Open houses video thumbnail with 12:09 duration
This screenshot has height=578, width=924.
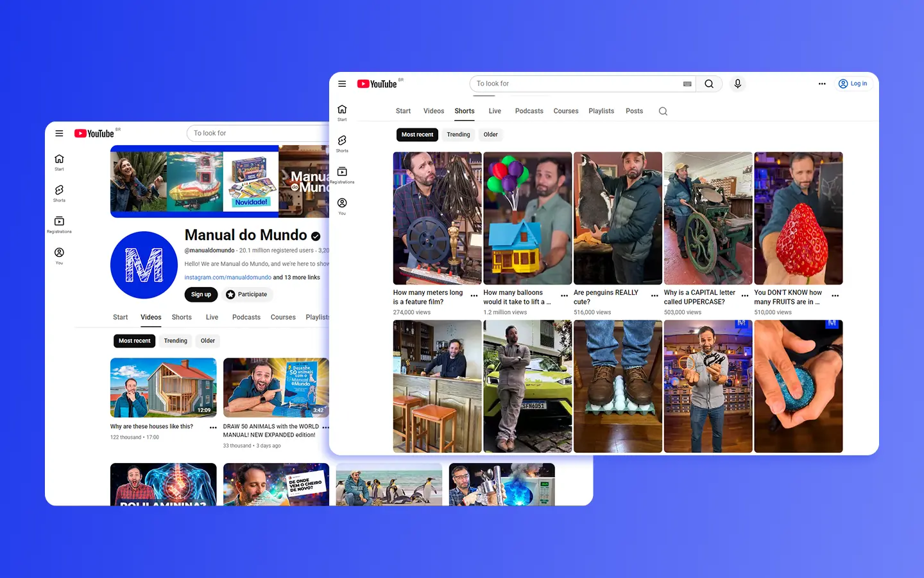coord(163,388)
